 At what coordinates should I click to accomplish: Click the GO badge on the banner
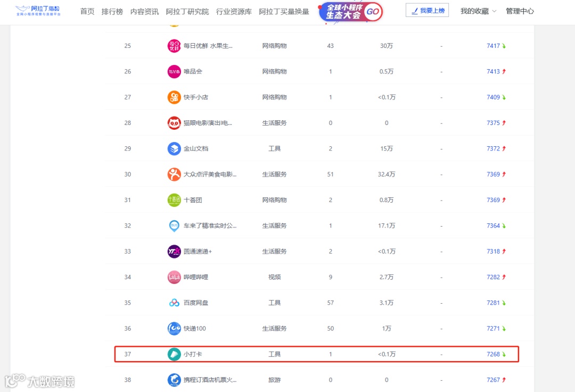[x=373, y=12]
